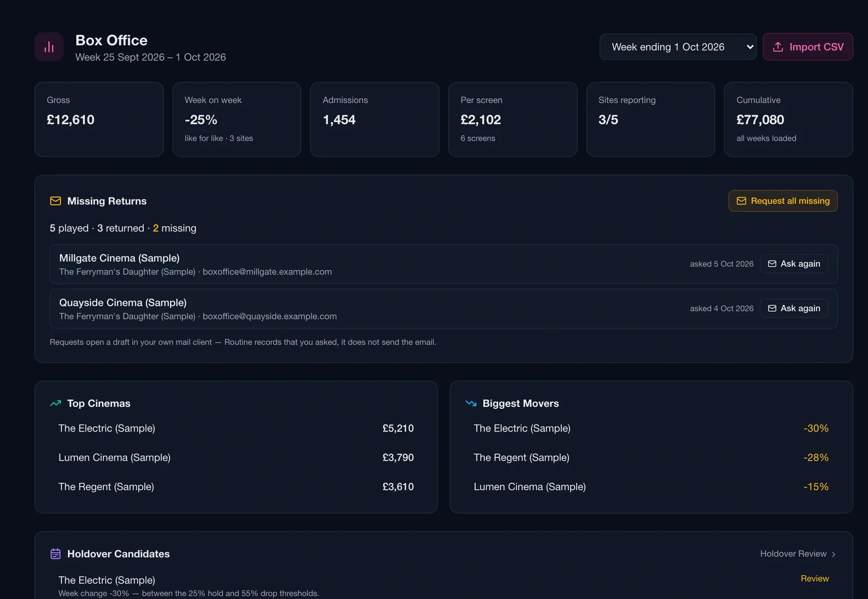Click the envelope icon beside Missing Returns heading
Screen dimensions: 868x599
click(x=55, y=201)
